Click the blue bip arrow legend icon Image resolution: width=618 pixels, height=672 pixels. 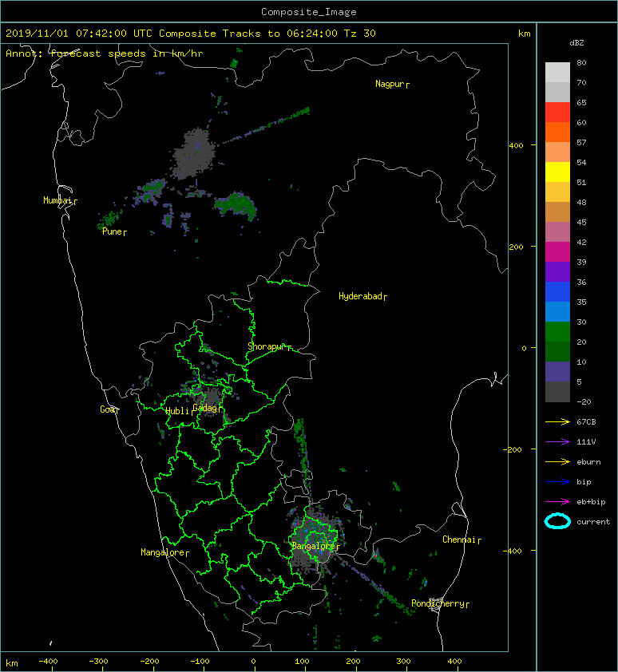click(557, 482)
